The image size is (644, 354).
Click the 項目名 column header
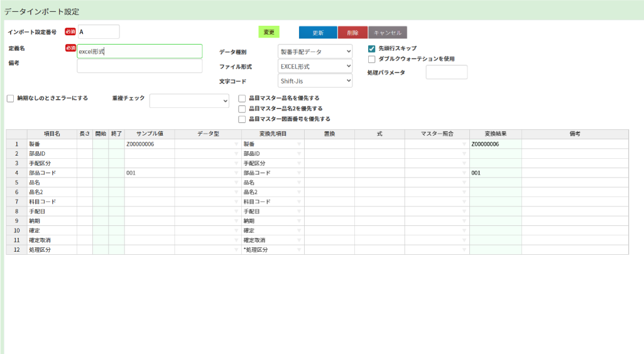point(52,134)
